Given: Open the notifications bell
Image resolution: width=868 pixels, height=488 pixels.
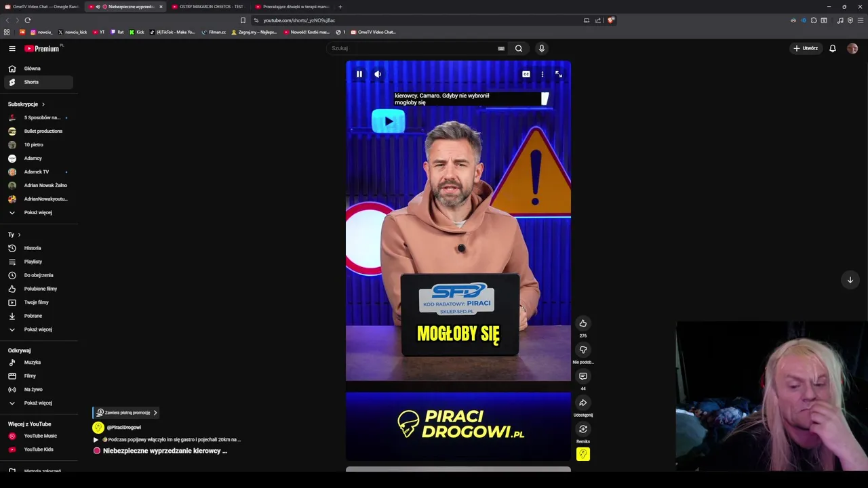Looking at the screenshot, I should 833,48.
